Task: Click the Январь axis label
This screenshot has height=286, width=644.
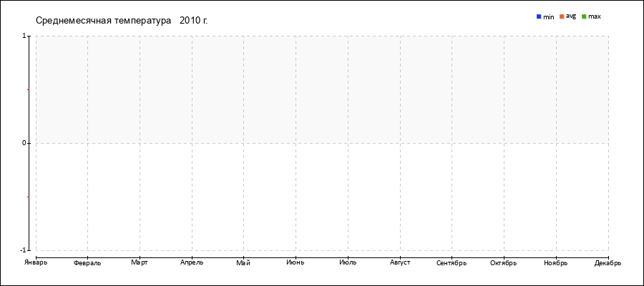Action: [x=36, y=262]
